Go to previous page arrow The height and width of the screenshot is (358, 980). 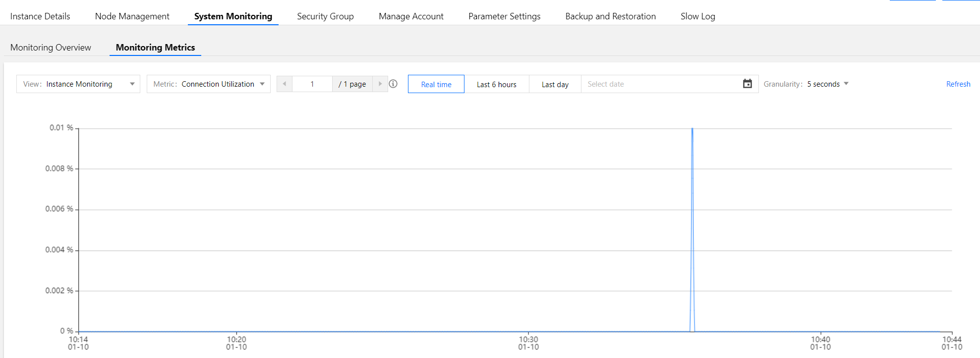[x=285, y=84]
